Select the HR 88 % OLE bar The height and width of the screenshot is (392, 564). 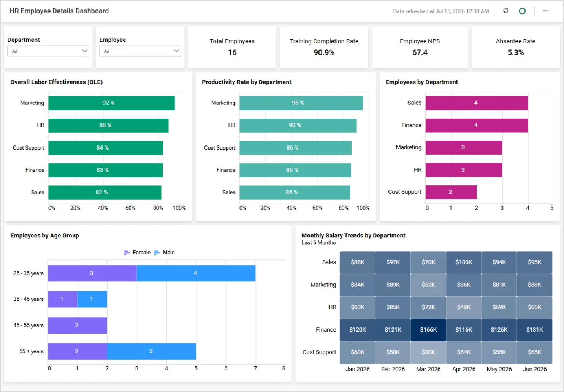click(108, 125)
